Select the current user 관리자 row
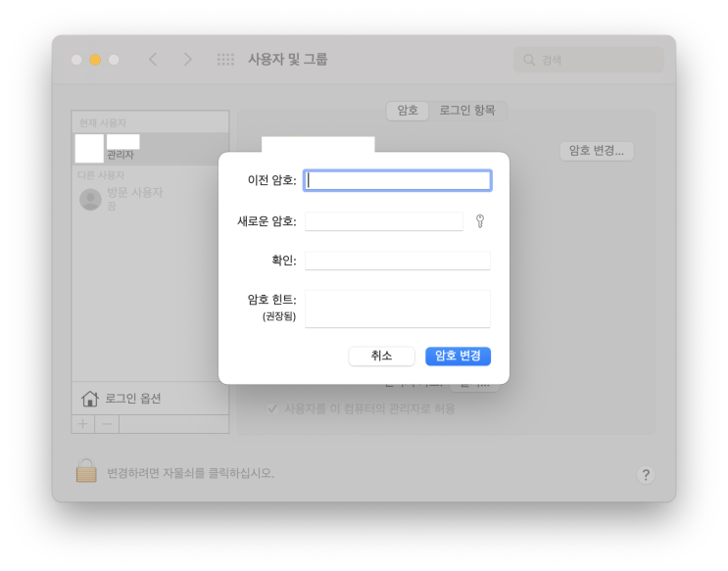Image resolution: width=728 pixels, height=571 pixels. 150,149
